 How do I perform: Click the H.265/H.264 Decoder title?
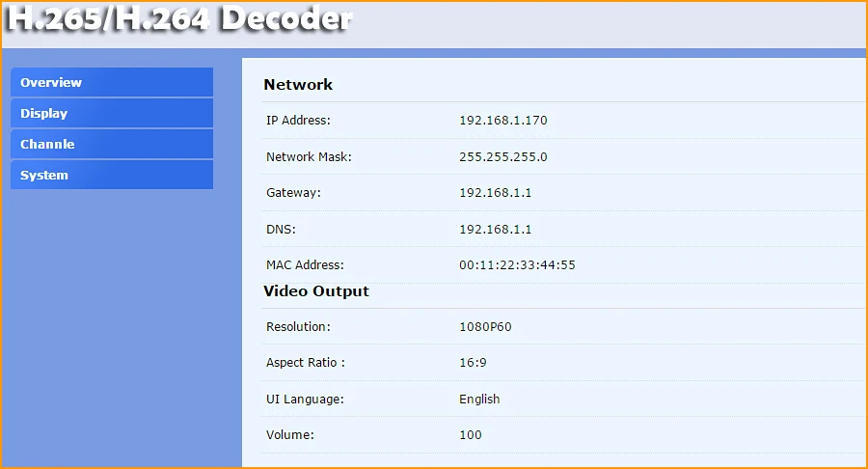click(x=180, y=18)
